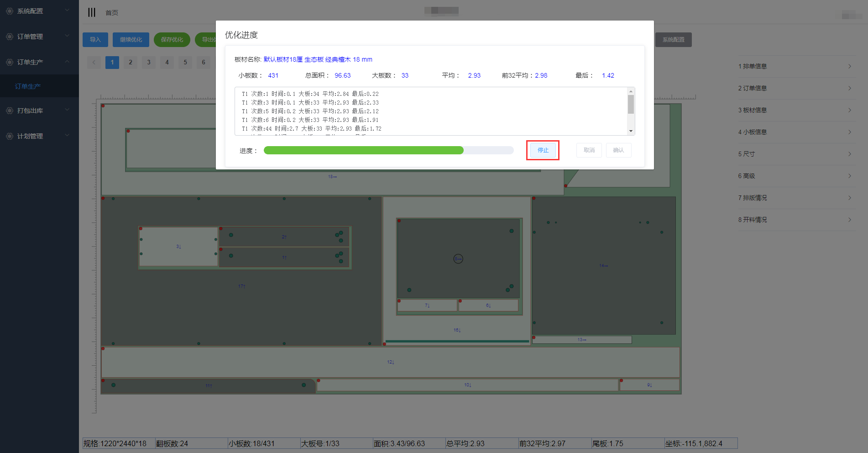Screen dimensions: 868x453
Task: Select the 订单生产 submenu item
Action: tap(28, 86)
